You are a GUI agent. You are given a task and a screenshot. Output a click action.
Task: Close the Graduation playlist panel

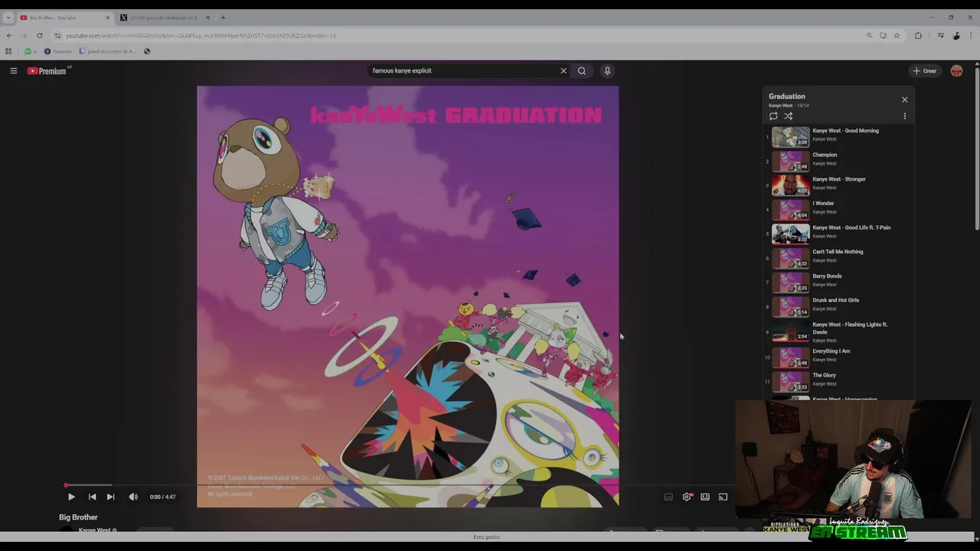904,99
